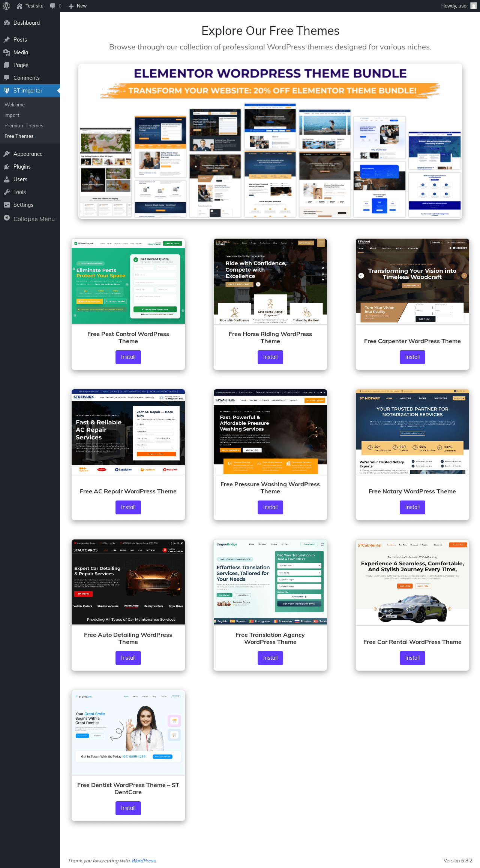480x868 pixels.
Task: Click the Pest Control theme preview image
Action: tap(128, 281)
